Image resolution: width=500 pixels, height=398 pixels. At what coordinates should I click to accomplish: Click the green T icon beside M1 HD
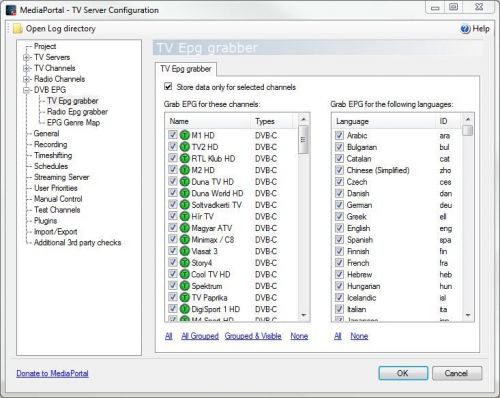click(x=185, y=135)
